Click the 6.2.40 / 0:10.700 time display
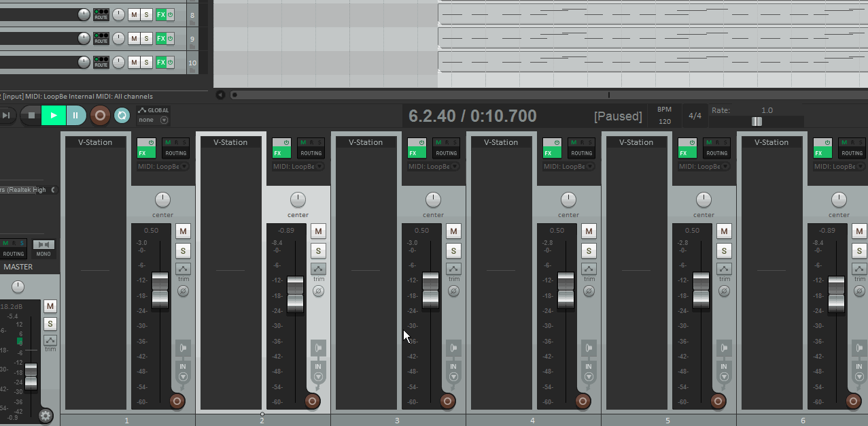Image resolution: width=868 pixels, height=426 pixels. pyautogui.click(x=472, y=116)
